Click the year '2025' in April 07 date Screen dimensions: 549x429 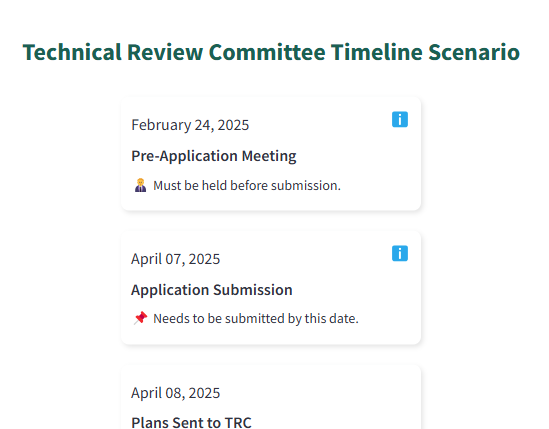pyautogui.click(x=204, y=259)
